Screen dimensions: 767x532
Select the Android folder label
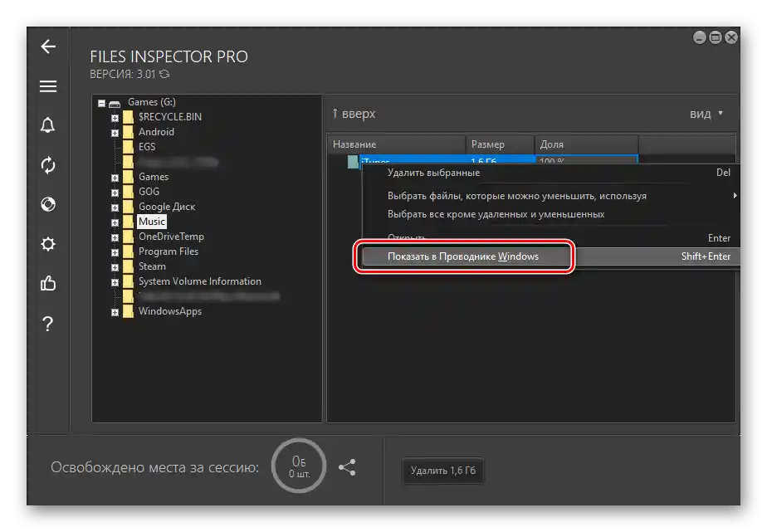156,132
